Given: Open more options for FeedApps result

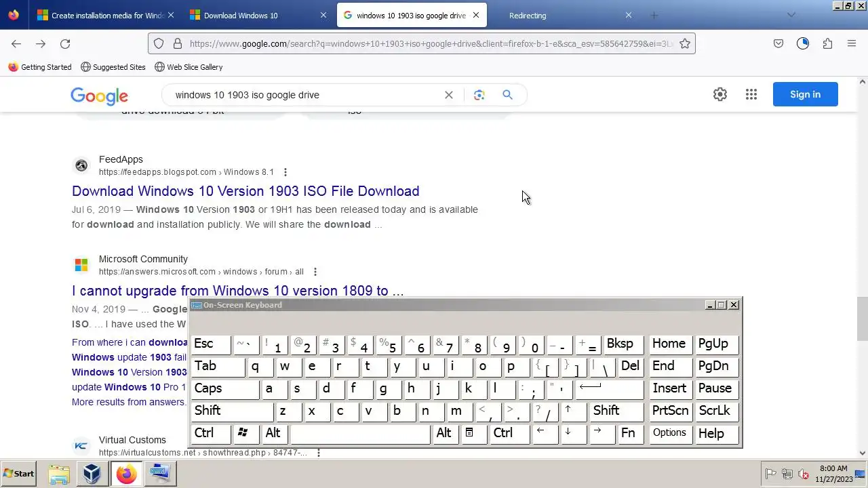Looking at the screenshot, I should [285, 172].
